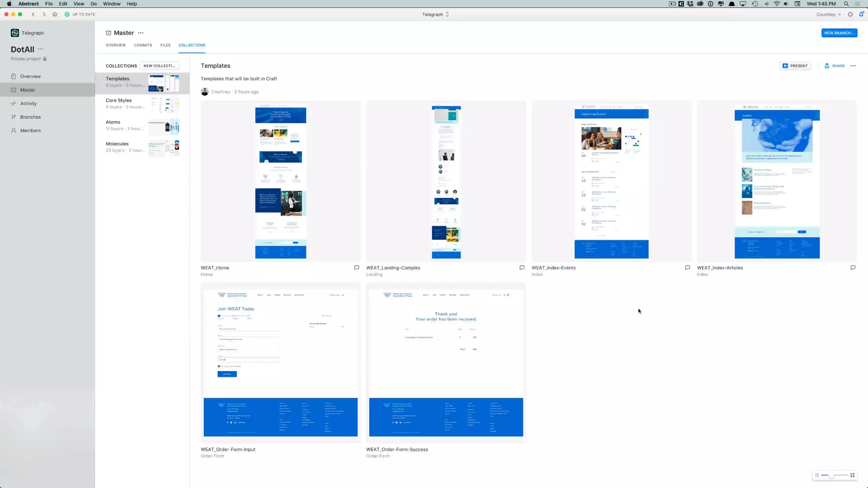The height and width of the screenshot is (488, 868).
Task: Open the DotAll project options ellipsis
Action: pos(41,49)
